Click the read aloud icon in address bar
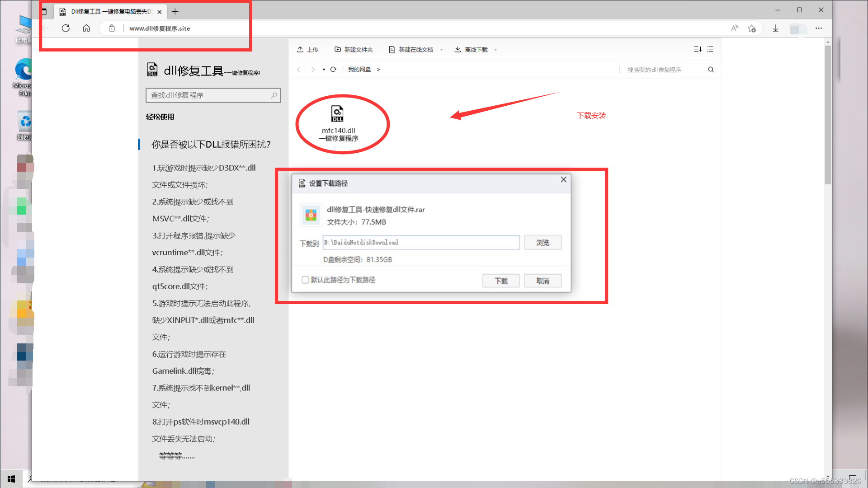868x488 pixels. click(735, 28)
